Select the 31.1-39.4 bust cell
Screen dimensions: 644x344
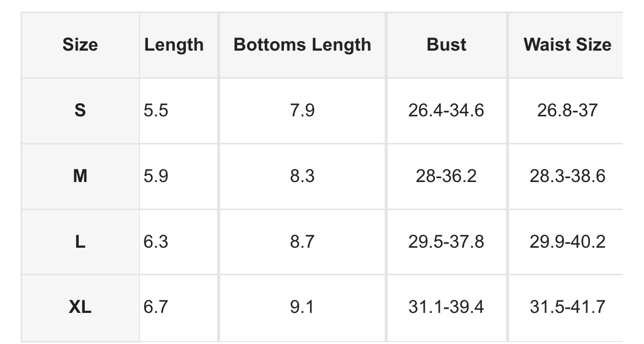point(446,307)
